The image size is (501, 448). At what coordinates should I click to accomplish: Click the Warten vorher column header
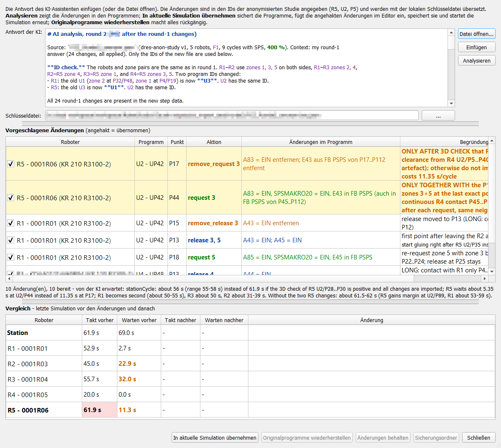point(139,320)
